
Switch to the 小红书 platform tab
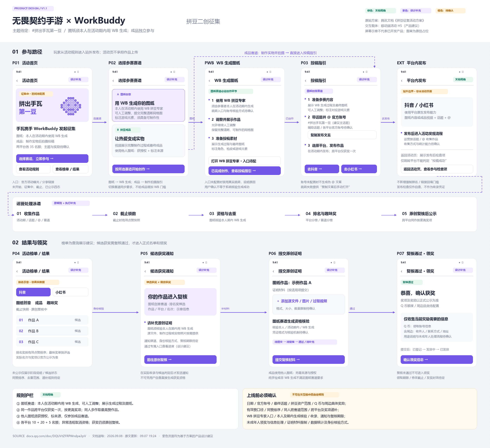[71, 292]
